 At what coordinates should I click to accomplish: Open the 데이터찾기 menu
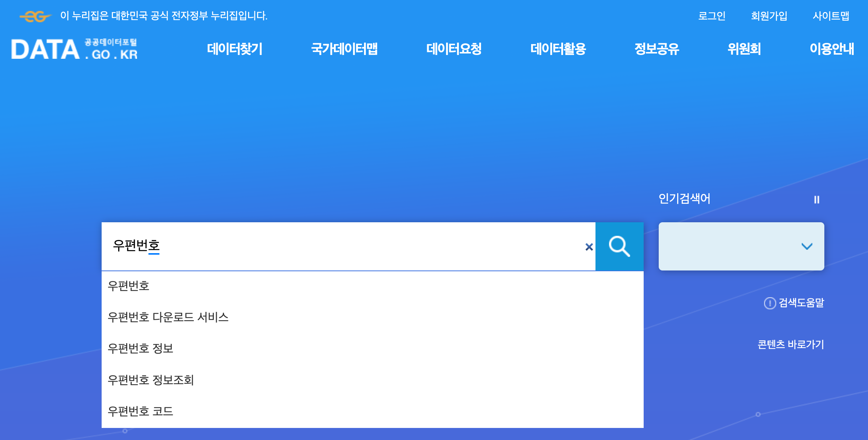235,49
